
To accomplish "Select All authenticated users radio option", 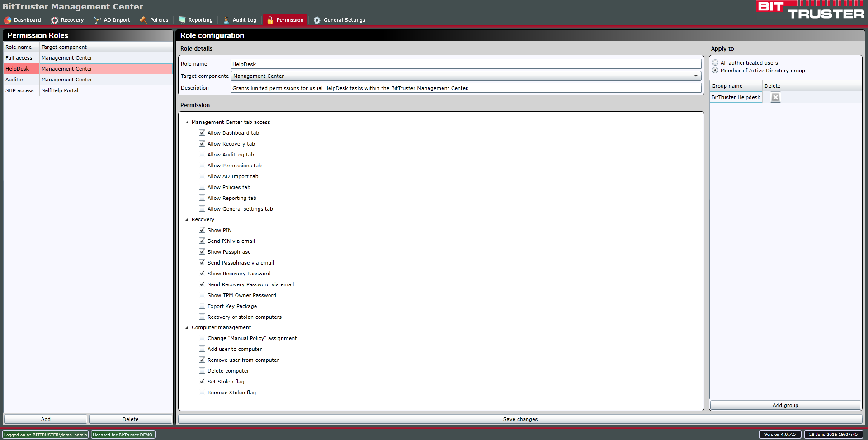I will point(715,63).
